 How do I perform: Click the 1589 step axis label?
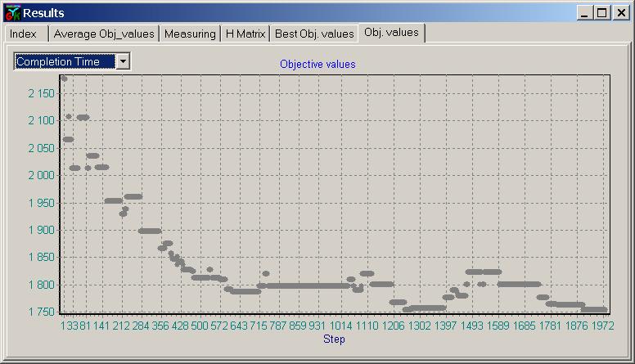point(498,326)
